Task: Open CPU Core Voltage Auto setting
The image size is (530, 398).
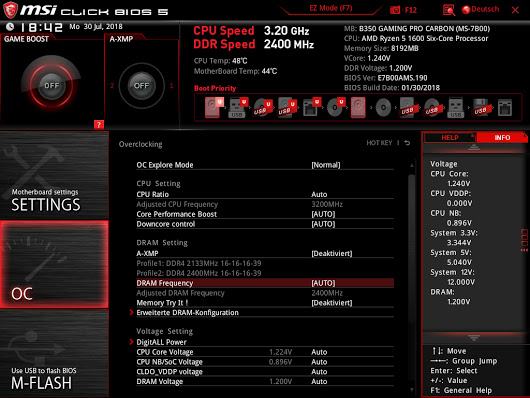Action: 265,352
